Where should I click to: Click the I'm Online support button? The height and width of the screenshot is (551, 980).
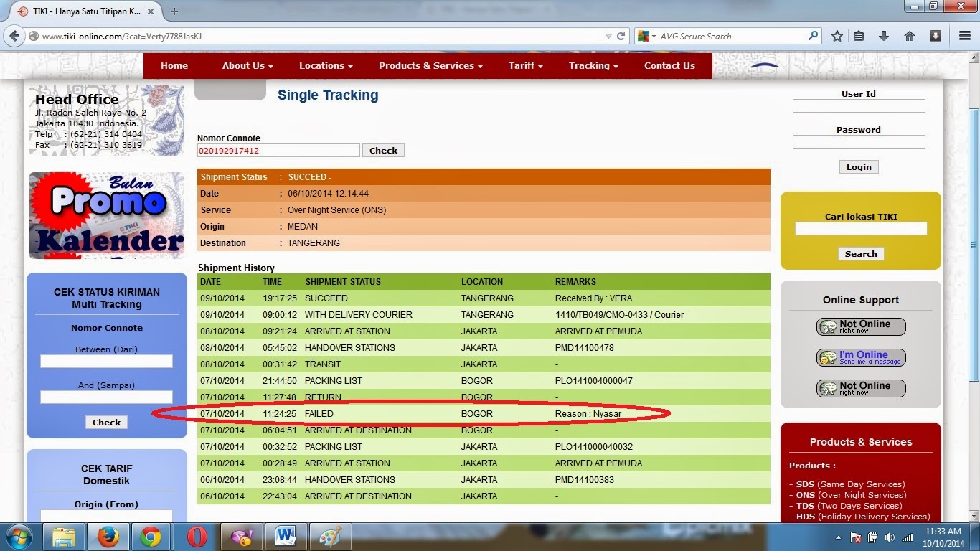tap(861, 357)
